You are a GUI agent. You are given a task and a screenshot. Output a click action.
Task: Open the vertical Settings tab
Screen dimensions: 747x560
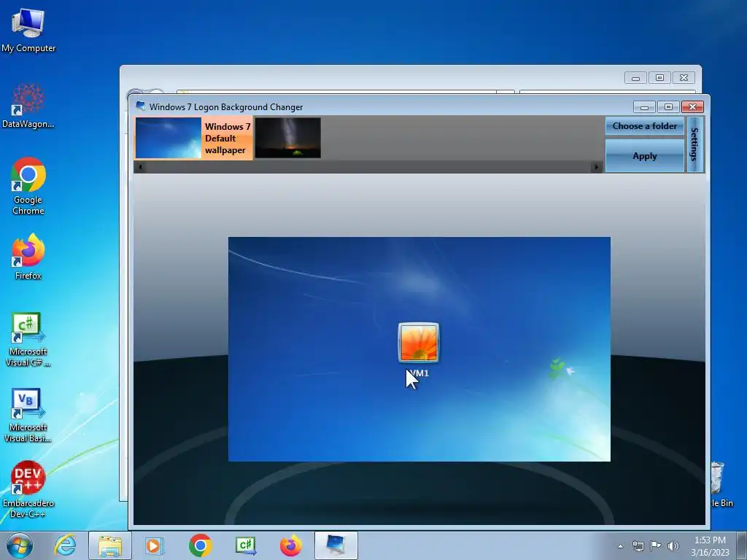click(x=694, y=144)
